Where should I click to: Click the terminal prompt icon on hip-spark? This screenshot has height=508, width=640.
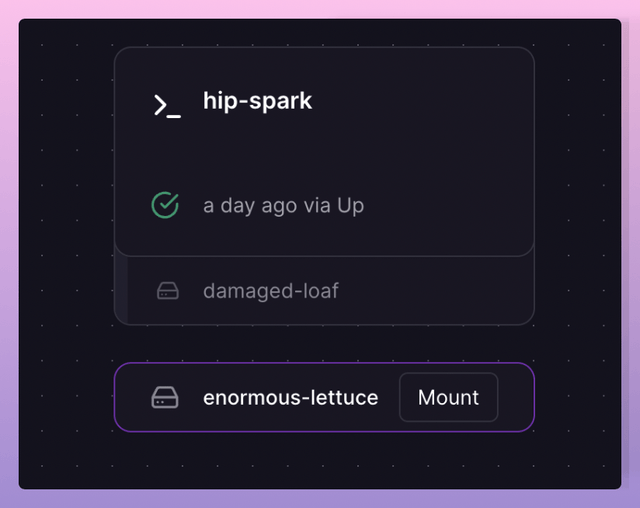point(167,105)
